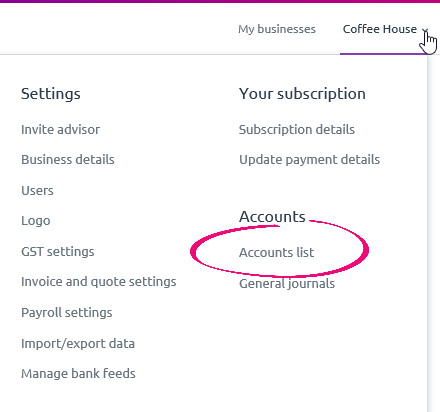440x412 pixels.
Task: Select Manage bank feeds
Action: [x=78, y=373]
